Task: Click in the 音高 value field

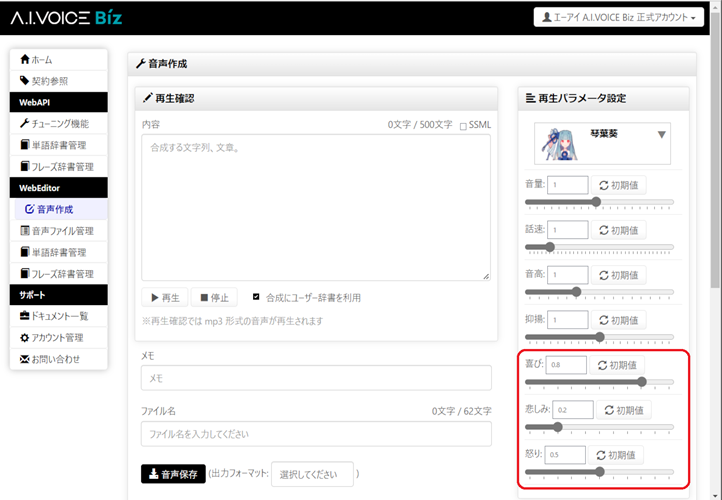Action: [x=568, y=275]
